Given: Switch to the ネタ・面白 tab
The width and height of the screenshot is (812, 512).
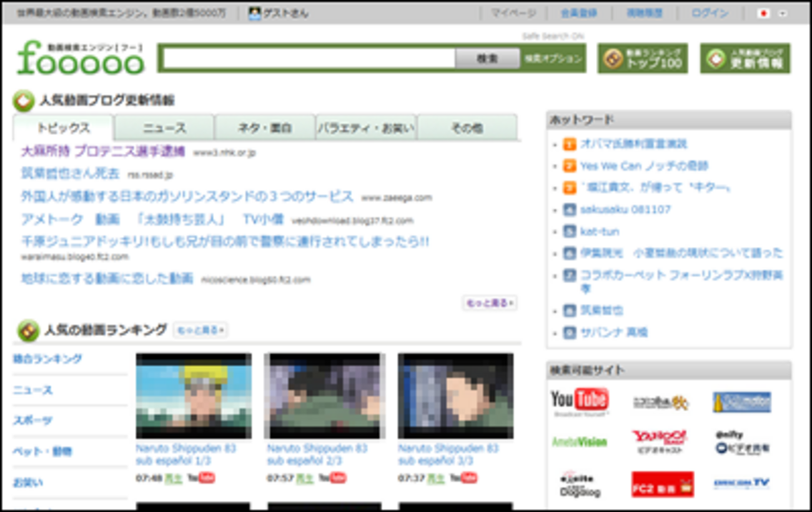Looking at the screenshot, I should [x=265, y=128].
